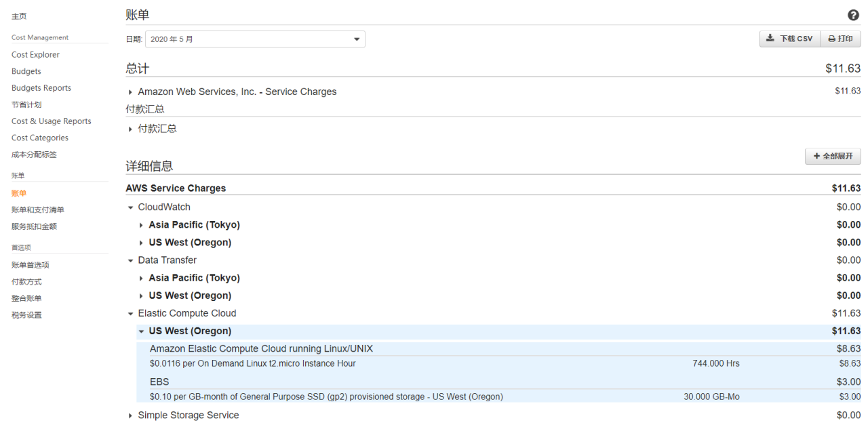868x427 pixels.
Task: Open 服务抵扣金额 in the sidebar
Action: (x=34, y=226)
